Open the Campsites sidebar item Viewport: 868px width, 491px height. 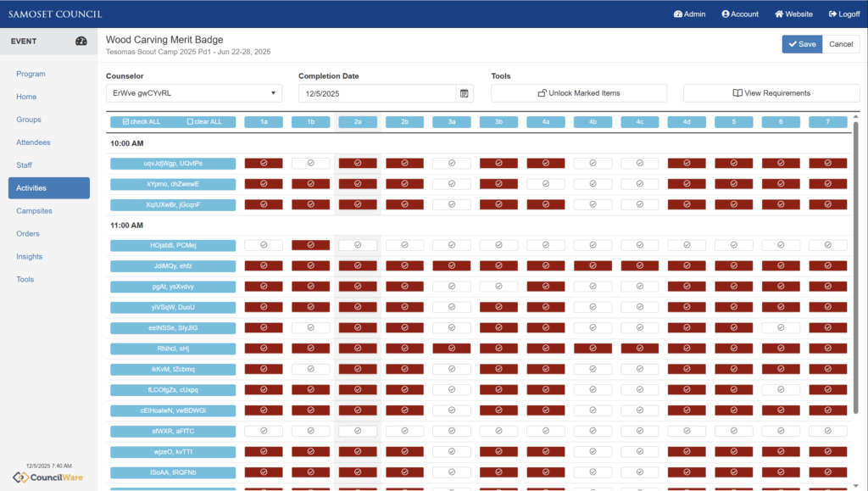click(x=34, y=210)
